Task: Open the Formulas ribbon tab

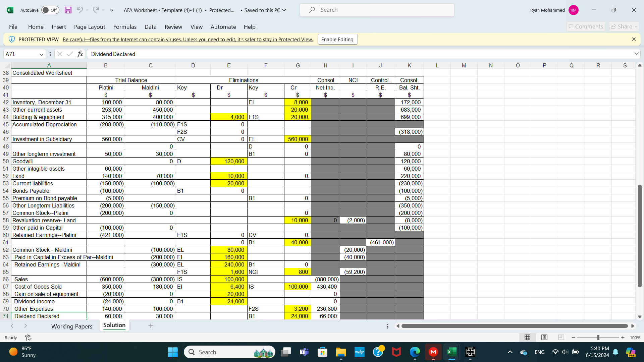Action: [125, 27]
